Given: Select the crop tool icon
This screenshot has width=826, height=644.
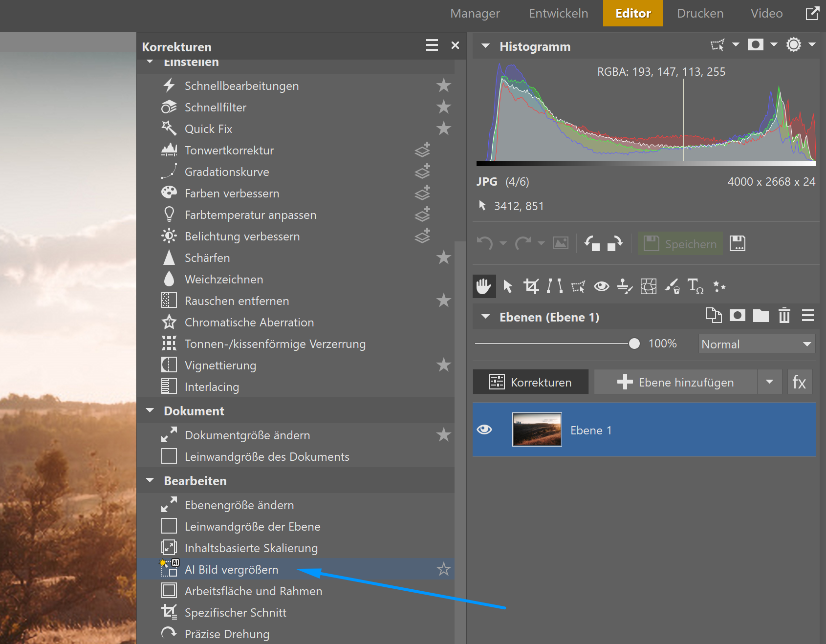Looking at the screenshot, I should (x=531, y=286).
